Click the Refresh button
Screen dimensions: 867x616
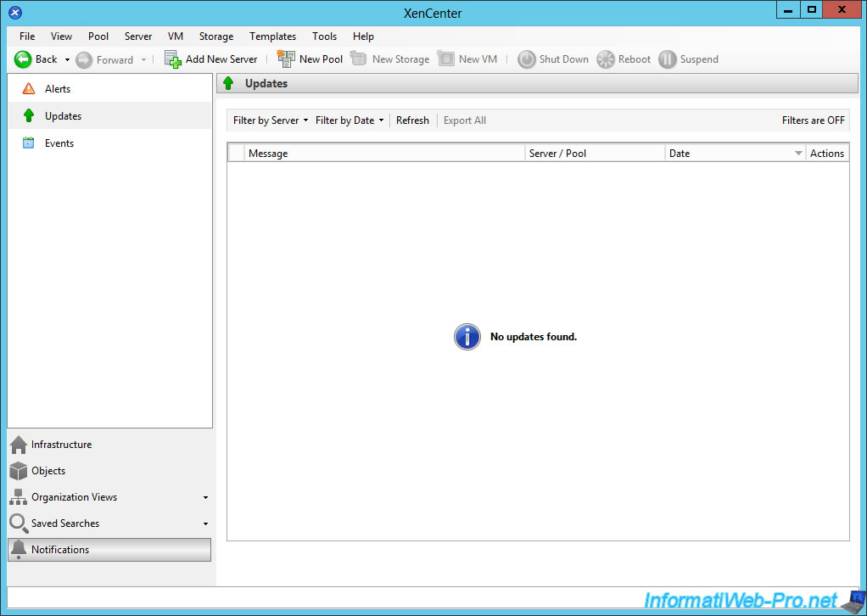(x=412, y=120)
